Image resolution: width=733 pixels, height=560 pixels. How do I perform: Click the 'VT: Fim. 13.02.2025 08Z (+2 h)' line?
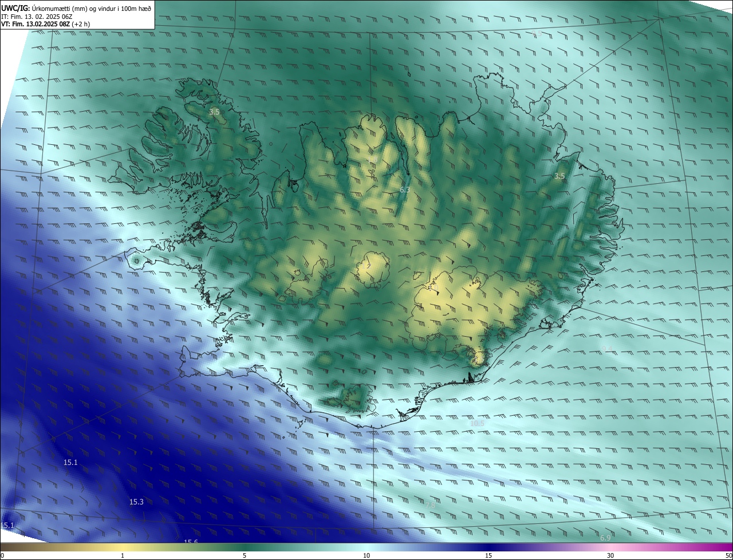[x=45, y=24]
